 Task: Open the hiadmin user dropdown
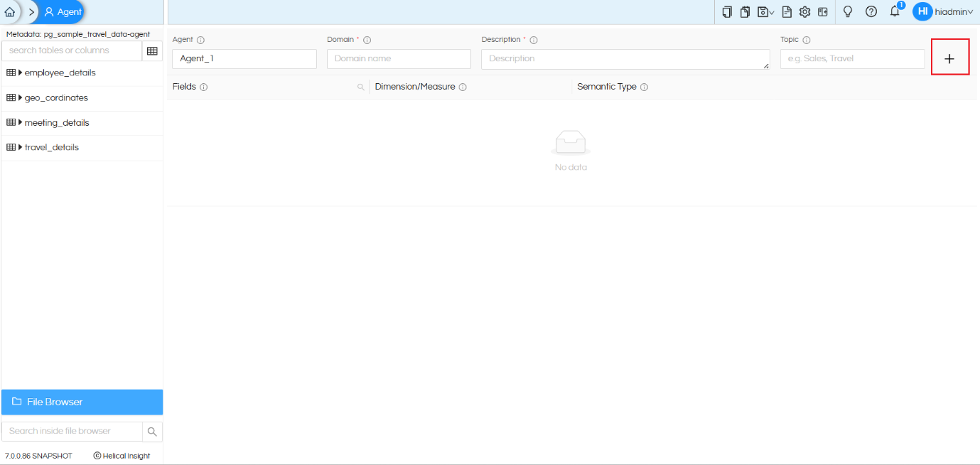(x=943, y=11)
